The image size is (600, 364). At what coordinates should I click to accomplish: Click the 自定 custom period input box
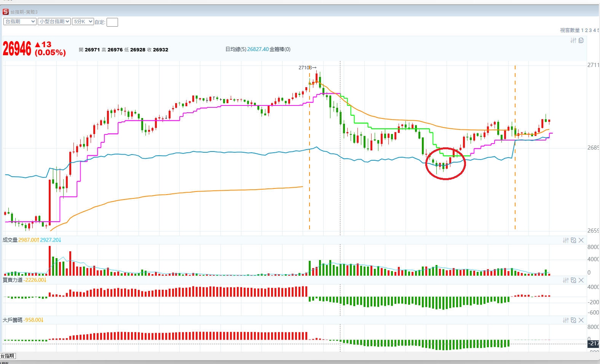[112, 22]
